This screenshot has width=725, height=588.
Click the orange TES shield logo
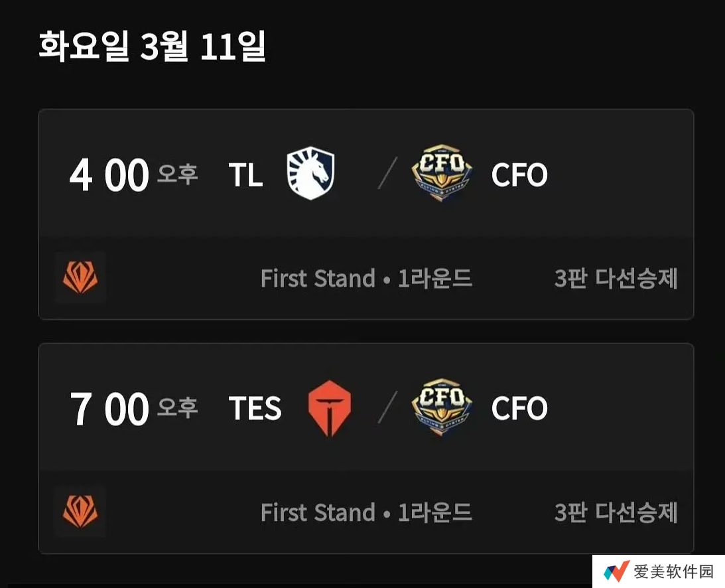point(330,408)
